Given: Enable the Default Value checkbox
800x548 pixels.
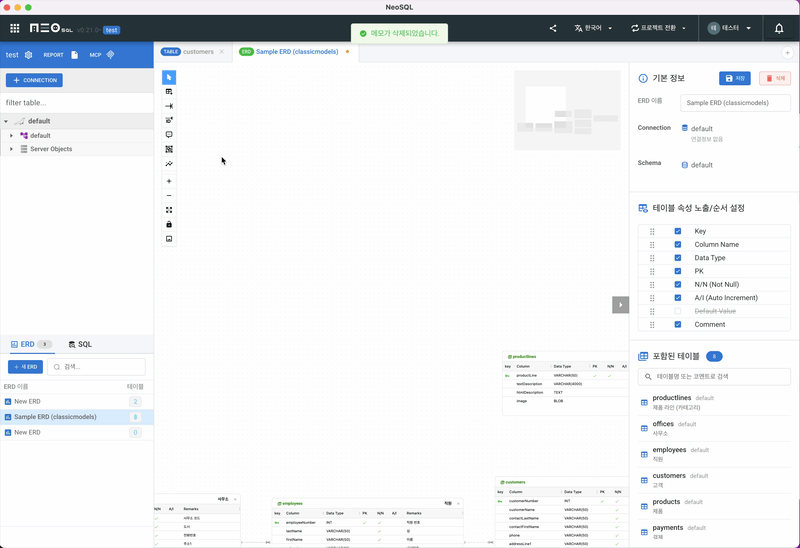Looking at the screenshot, I should click(x=678, y=311).
